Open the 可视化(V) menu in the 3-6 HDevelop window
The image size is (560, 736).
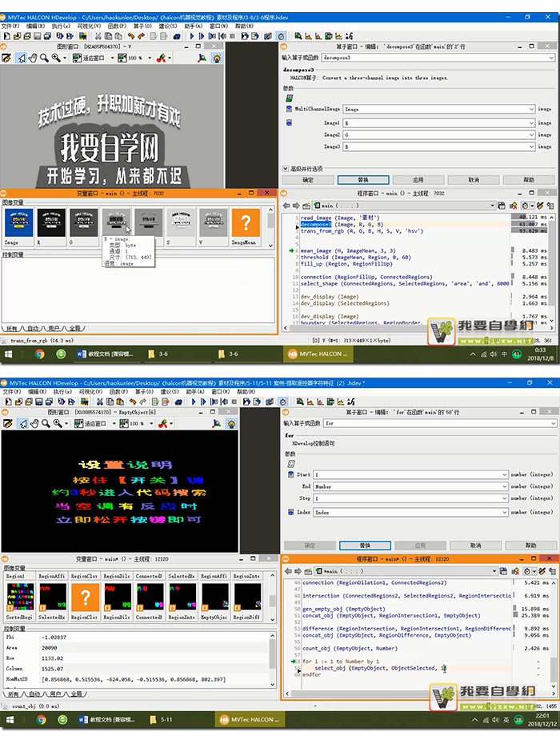click(89, 26)
